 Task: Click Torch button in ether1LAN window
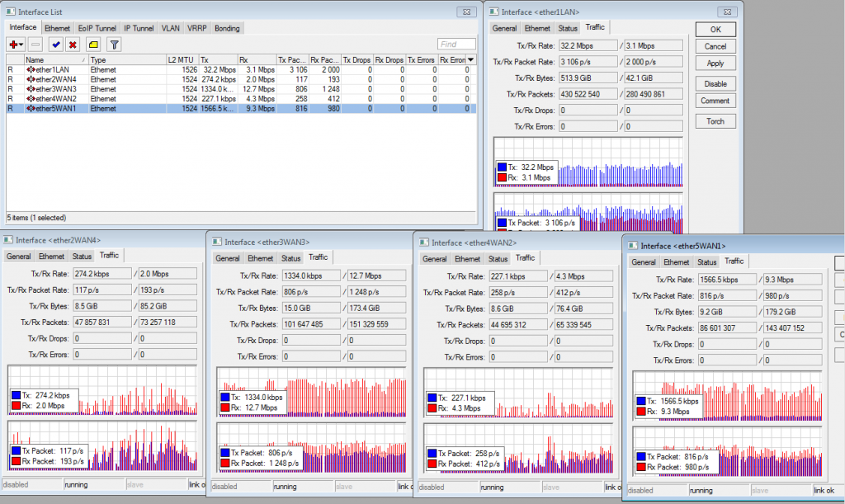pyautogui.click(x=715, y=121)
